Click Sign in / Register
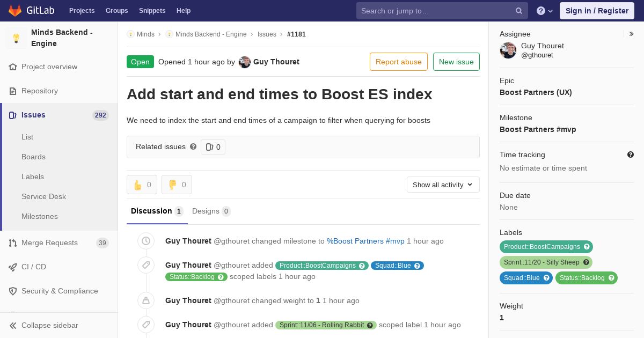Image resolution: width=644 pixels, height=338 pixels. [597, 11]
